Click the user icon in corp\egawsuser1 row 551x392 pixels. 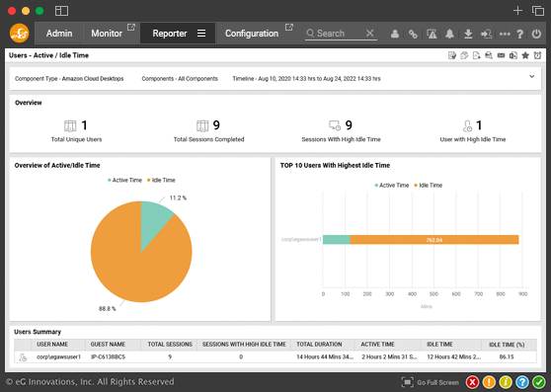point(23,357)
